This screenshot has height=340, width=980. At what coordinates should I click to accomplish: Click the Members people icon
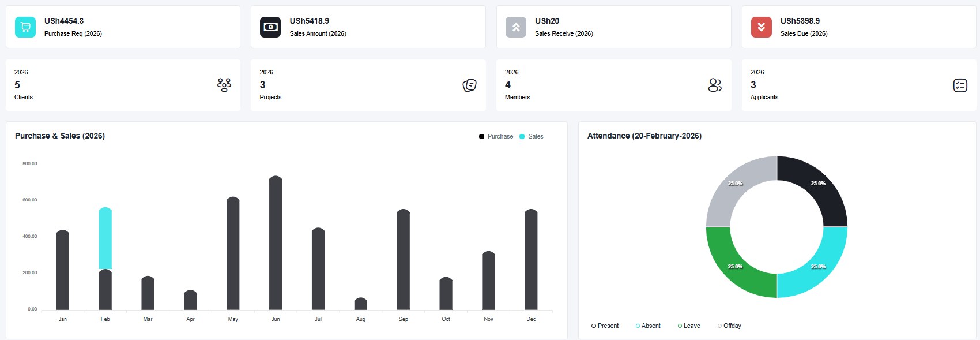click(x=715, y=85)
